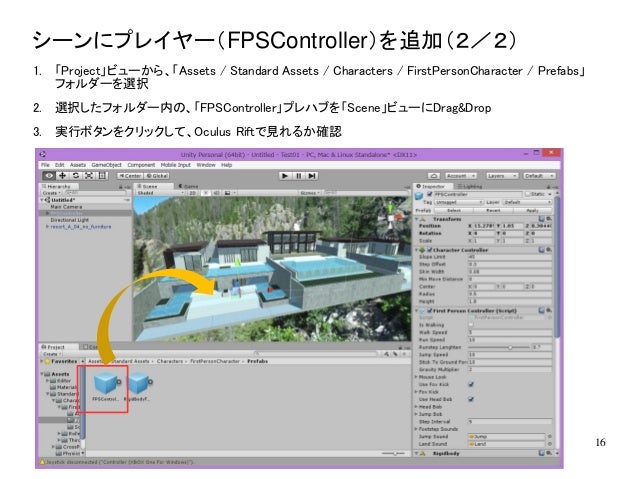Toggle FPSController active checkbox in Inspector
The width and height of the screenshot is (638, 479).
click(430, 194)
